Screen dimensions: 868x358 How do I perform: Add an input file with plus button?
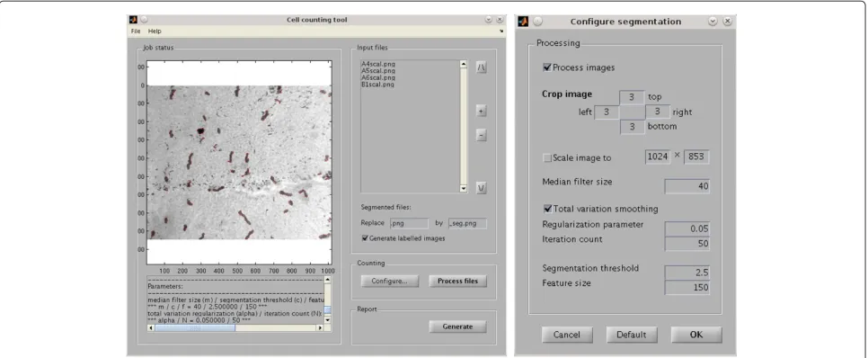click(482, 111)
